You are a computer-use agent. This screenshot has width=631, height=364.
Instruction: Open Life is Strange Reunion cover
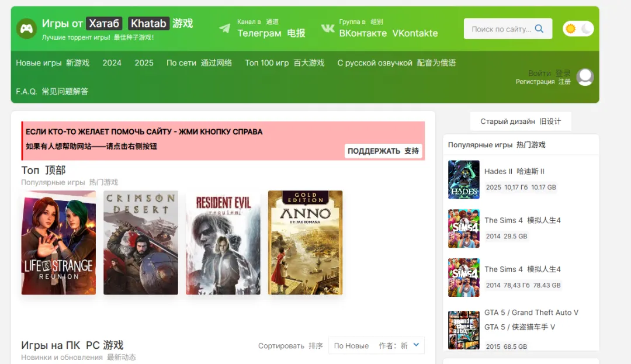[x=59, y=242]
